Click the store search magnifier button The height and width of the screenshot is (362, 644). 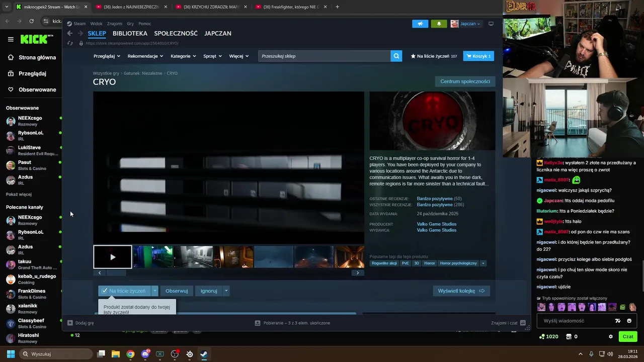click(396, 56)
